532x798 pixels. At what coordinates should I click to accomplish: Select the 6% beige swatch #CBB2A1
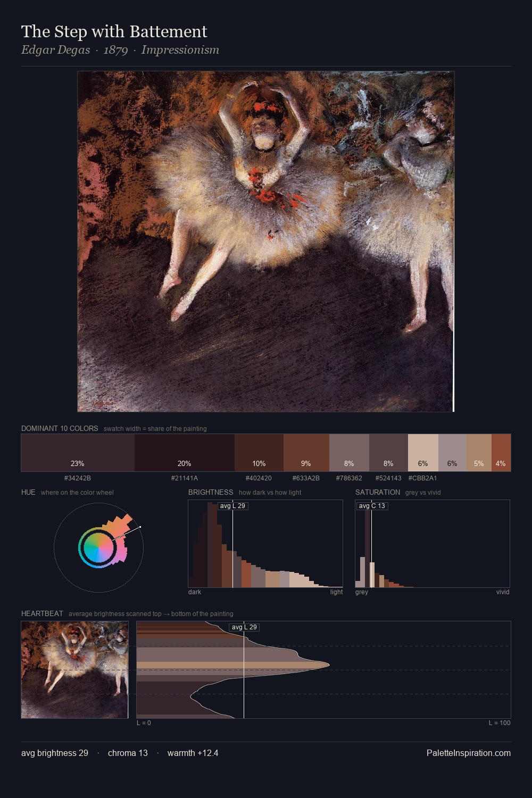423,453
